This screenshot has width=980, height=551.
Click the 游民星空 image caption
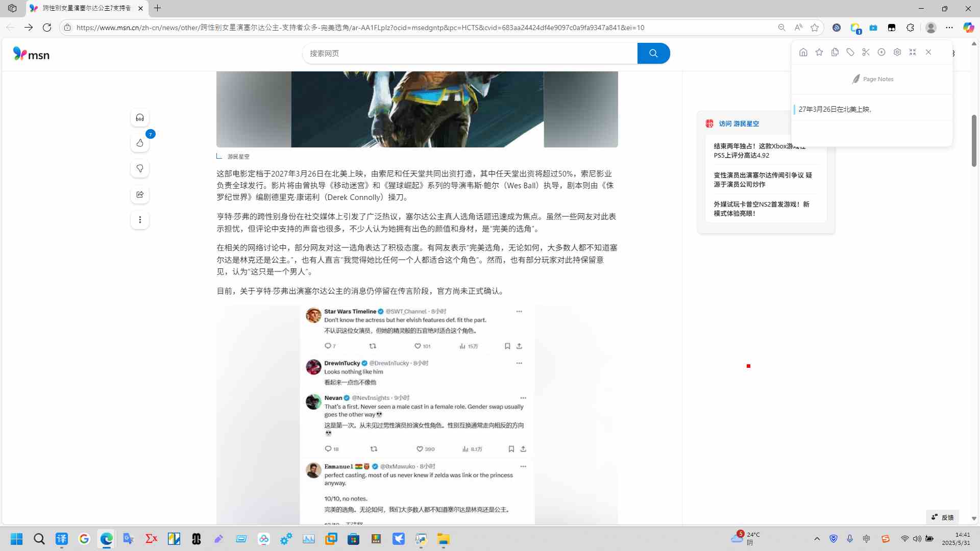[x=238, y=157]
